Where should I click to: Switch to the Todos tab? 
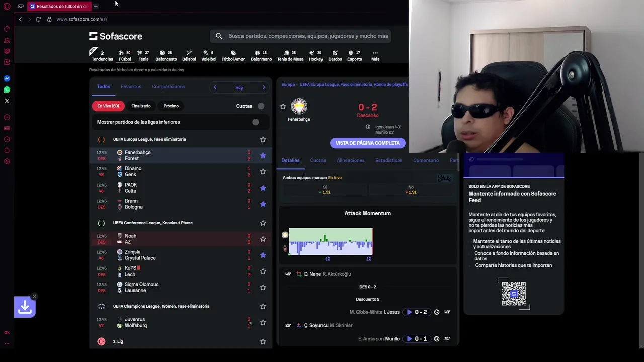104,87
